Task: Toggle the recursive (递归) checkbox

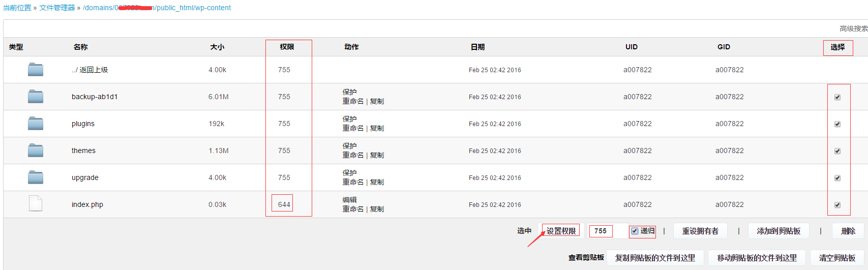Action: (x=635, y=231)
